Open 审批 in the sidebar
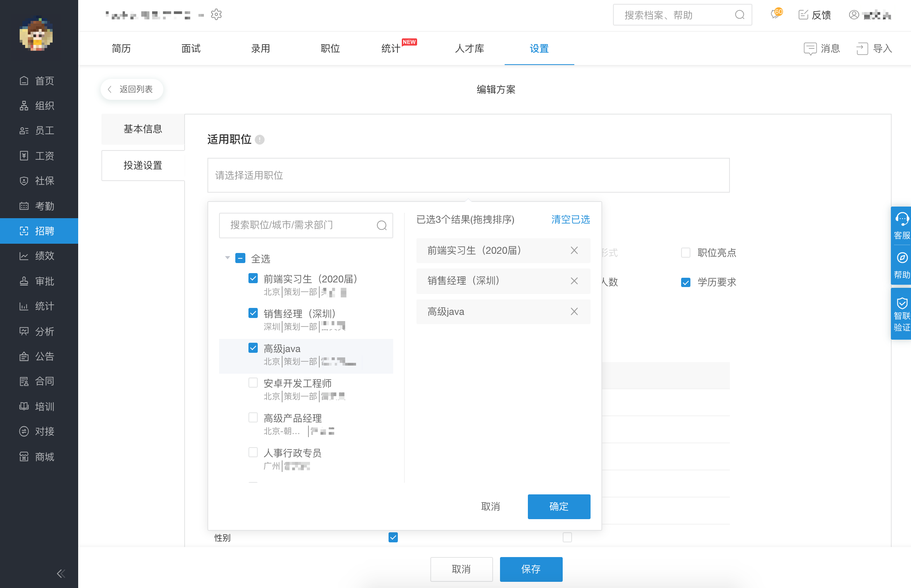Image resolution: width=911 pixels, height=588 pixels. pyautogui.click(x=39, y=281)
